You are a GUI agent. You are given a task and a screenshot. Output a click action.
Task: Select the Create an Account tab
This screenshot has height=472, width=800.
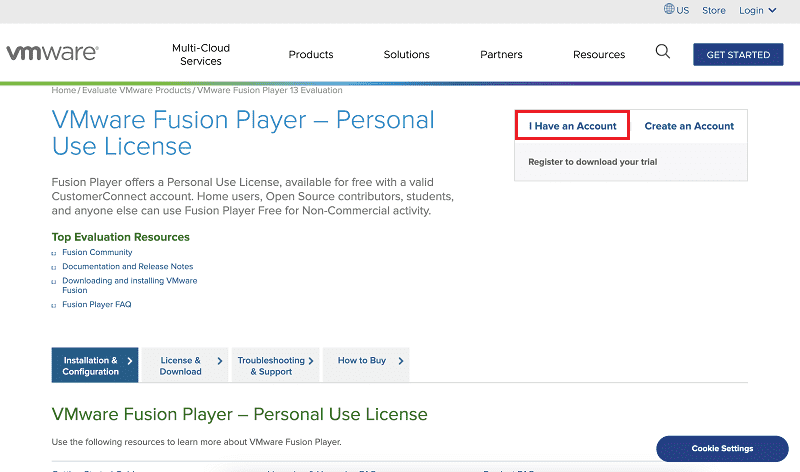[x=689, y=126]
